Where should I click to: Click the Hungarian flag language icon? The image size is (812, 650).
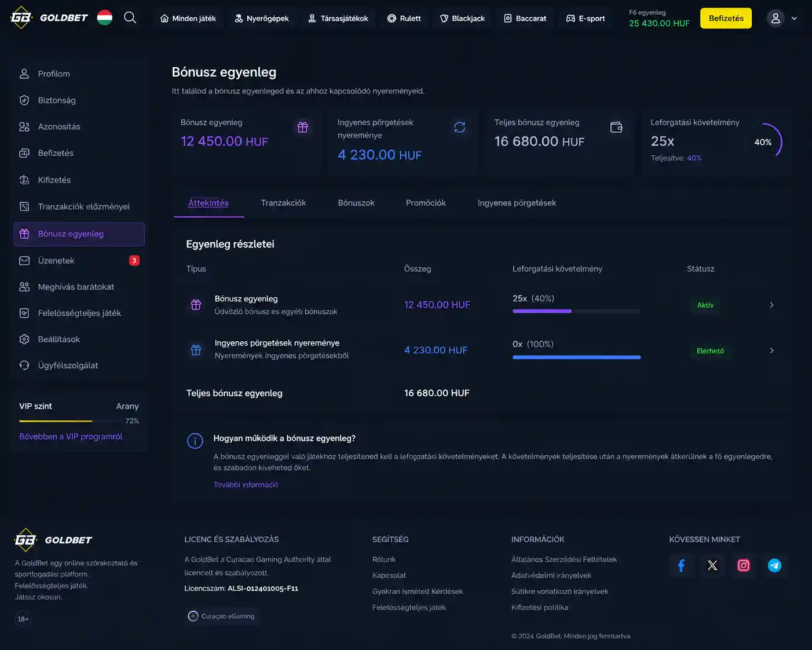[105, 18]
